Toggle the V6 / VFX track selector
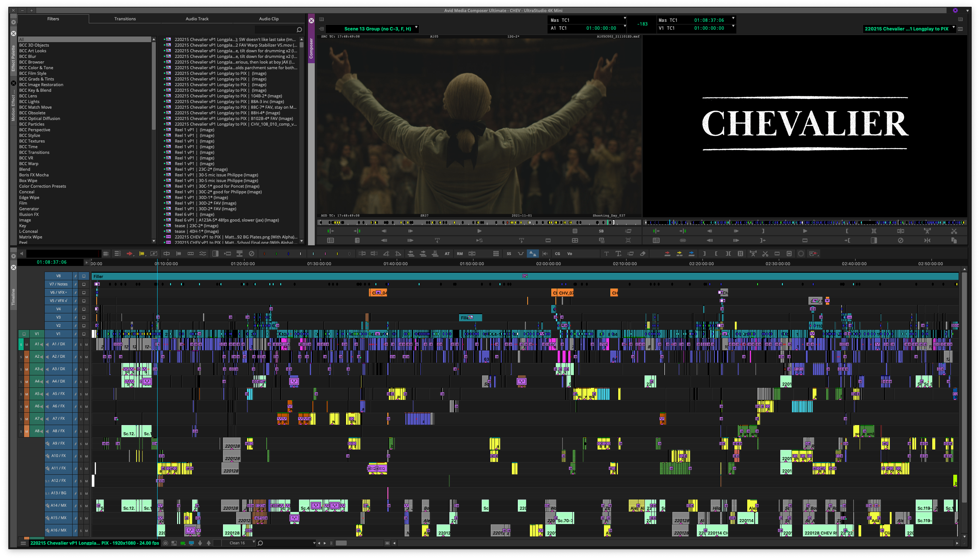This screenshot has height=559, width=980. [58, 292]
